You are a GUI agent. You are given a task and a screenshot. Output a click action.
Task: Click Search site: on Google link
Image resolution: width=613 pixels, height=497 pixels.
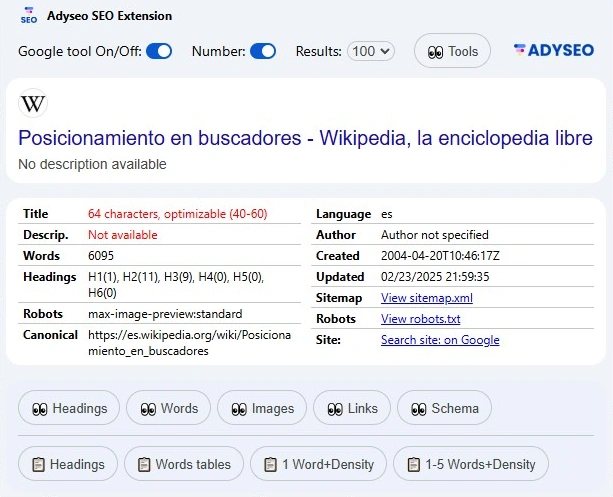coord(440,340)
